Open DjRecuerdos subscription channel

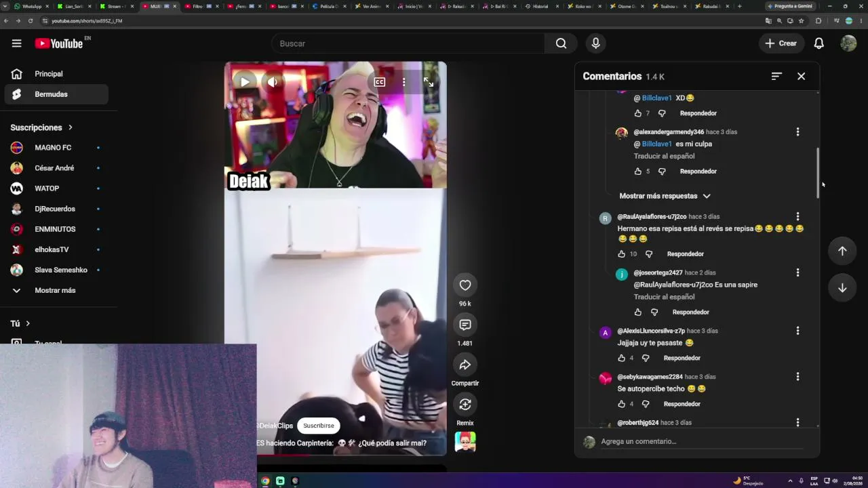(56, 209)
